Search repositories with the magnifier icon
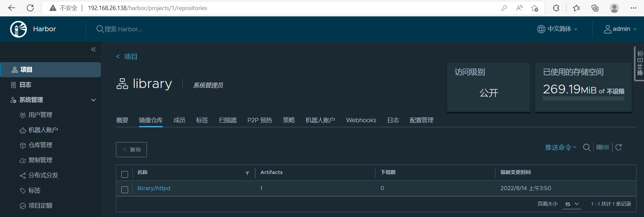Viewport: 644px width, 217px height. coord(587,147)
